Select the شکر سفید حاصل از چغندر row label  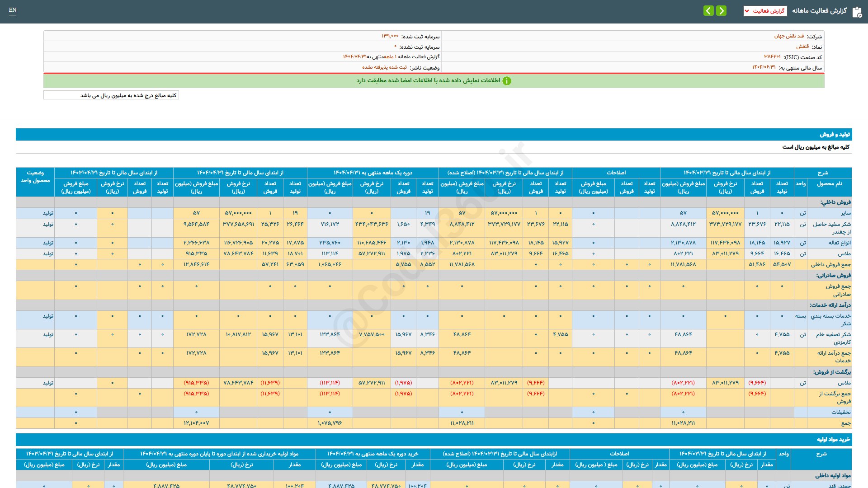tap(832, 228)
